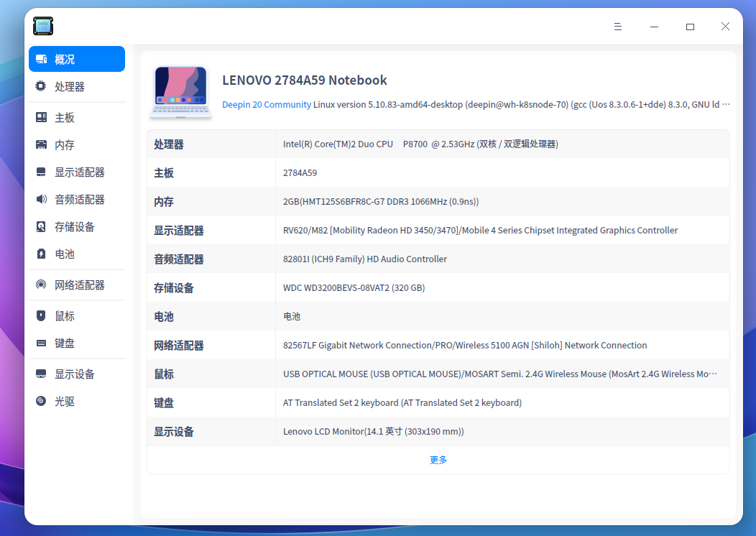The width and height of the screenshot is (756, 536).
Task: Click the 更多 (More) link
Action: pos(438,459)
